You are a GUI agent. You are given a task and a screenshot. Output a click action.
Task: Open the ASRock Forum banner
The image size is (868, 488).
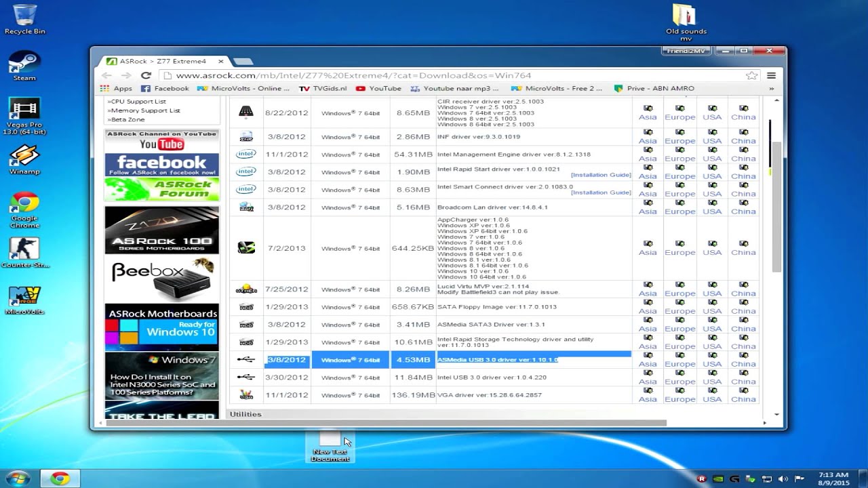(162, 190)
